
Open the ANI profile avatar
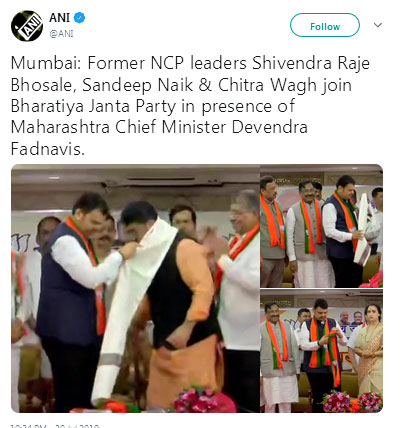(x=27, y=26)
